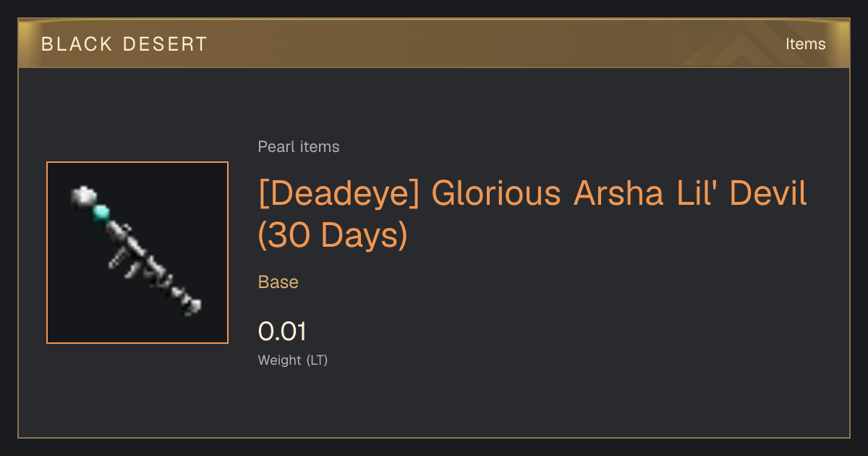868x456 pixels.
Task: Click the Glorious Arsha Lil' Devil item title
Action: (x=532, y=214)
